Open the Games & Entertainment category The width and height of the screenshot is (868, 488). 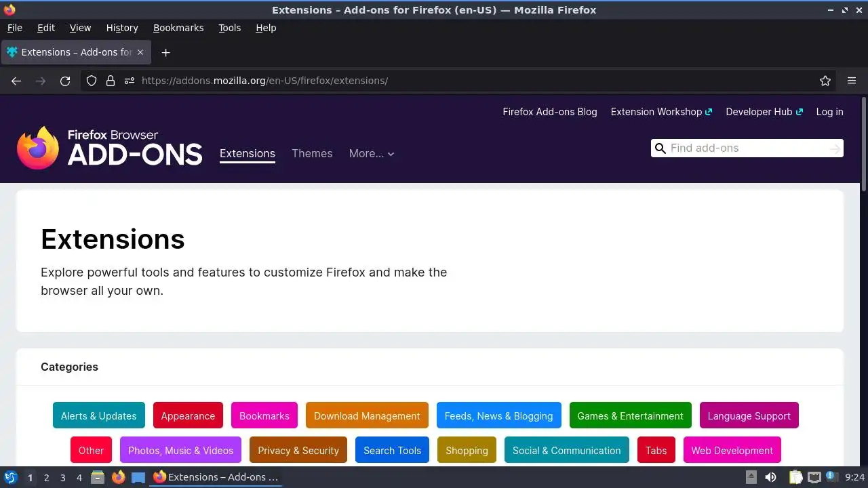(x=631, y=415)
